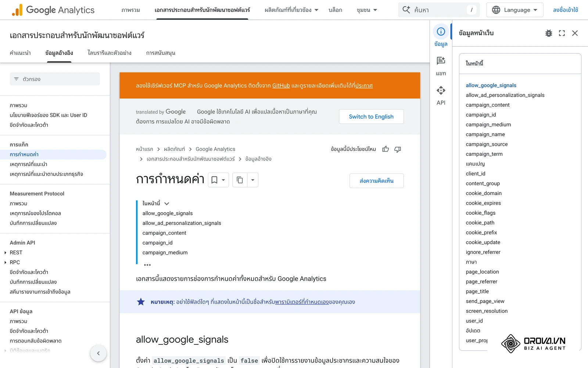Click the ค้นหา search field
Viewport: 588px width, 368px height.
[x=439, y=10]
